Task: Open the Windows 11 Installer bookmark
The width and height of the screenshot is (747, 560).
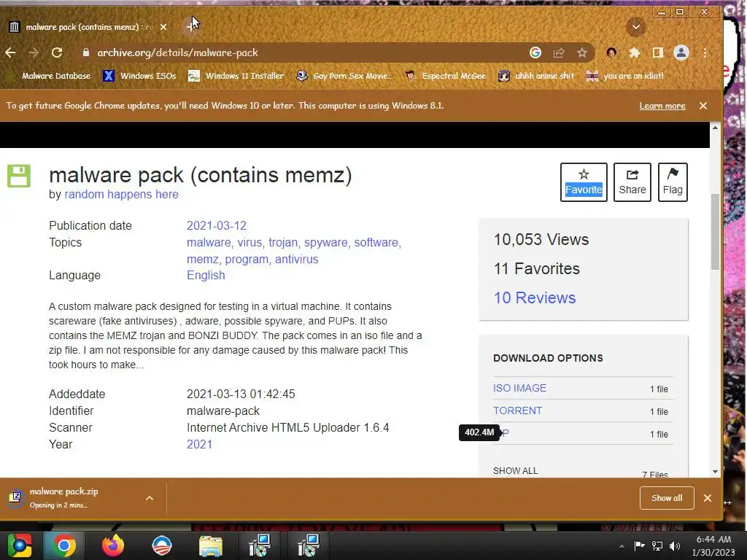Action: pos(236,76)
